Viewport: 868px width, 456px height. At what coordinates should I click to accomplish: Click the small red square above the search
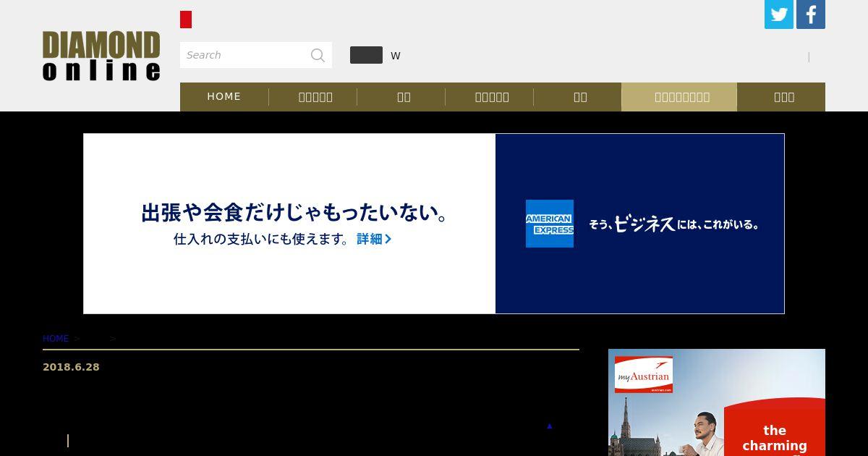coord(186,20)
